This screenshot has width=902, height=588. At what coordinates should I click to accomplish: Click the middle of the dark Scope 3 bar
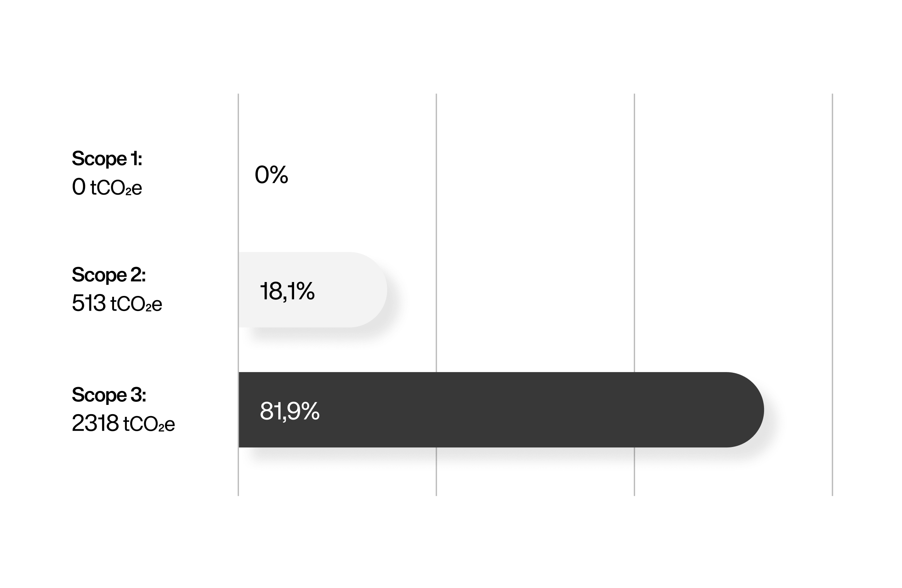(x=501, y=410)
